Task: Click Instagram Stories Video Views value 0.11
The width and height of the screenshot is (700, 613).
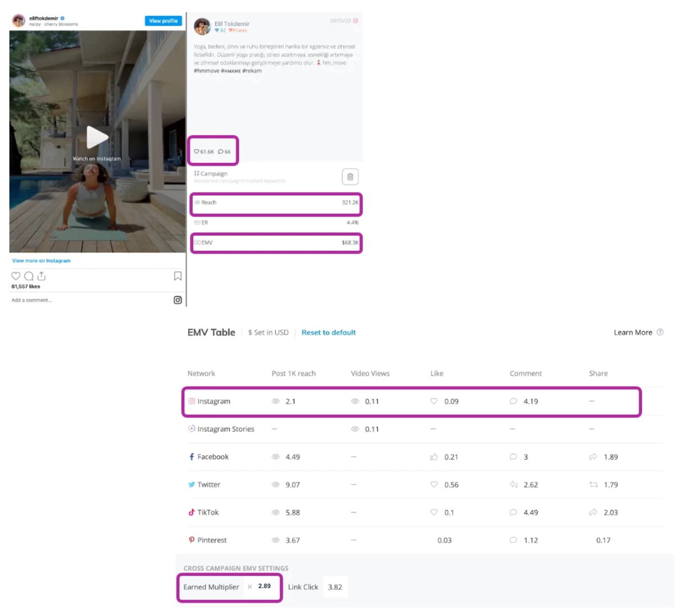Action: pyautogui.click(x=372, y=429)
